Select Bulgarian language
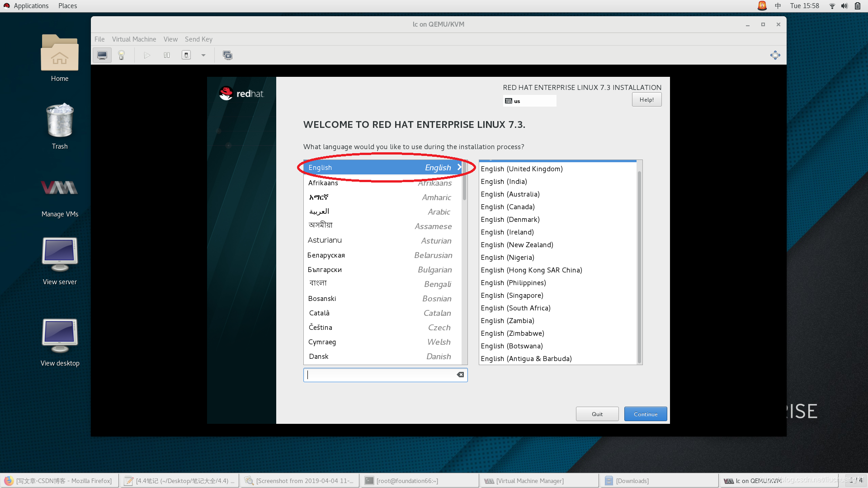The height and width of the screenshot is (488, 868). tap(382, 270)
